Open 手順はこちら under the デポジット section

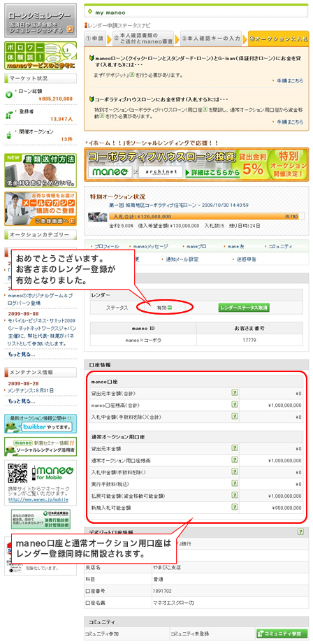click(290, 81)
